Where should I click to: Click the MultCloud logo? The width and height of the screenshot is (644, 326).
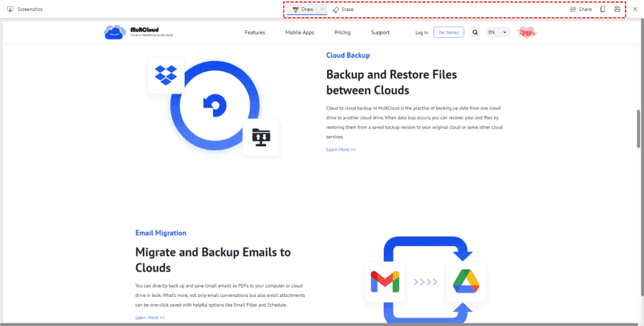pyautogui.click(x=138, y=32)
